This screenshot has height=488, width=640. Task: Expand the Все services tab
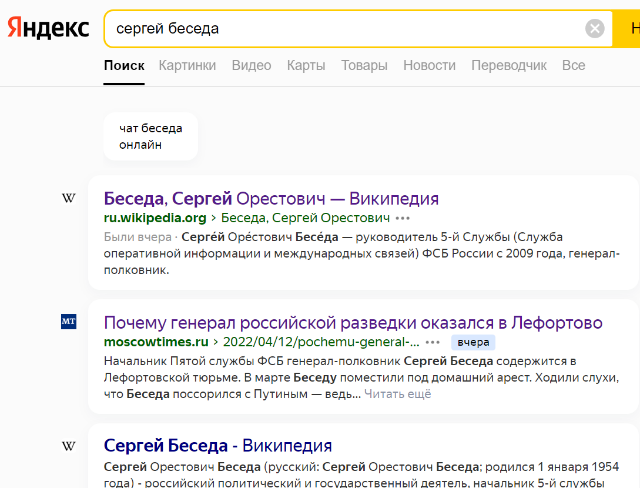pyautogui.click(x=573, y=65)
